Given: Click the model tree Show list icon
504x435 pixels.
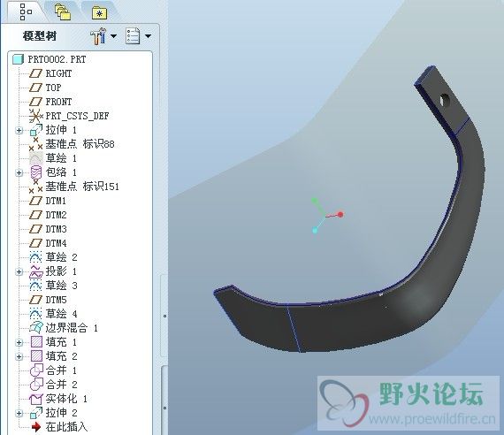Looking at the screenshot, I should coord(133,35).
